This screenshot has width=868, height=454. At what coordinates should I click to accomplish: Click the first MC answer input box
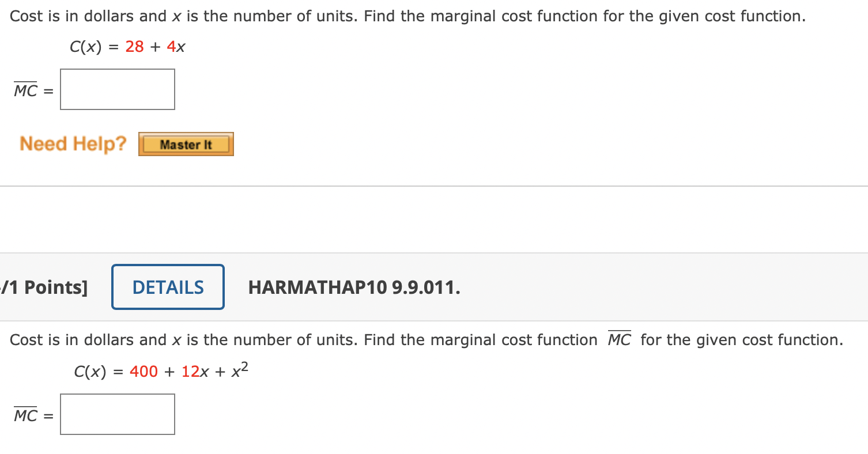click(x=117, y=89)
